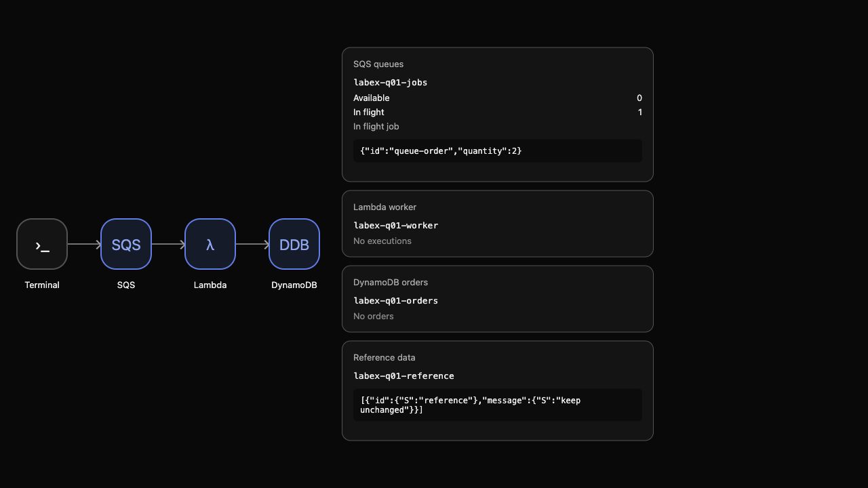Select queue name labex-q01-jobs
Viewport: 868px width, 488px height.
click(x=391, y=83)
